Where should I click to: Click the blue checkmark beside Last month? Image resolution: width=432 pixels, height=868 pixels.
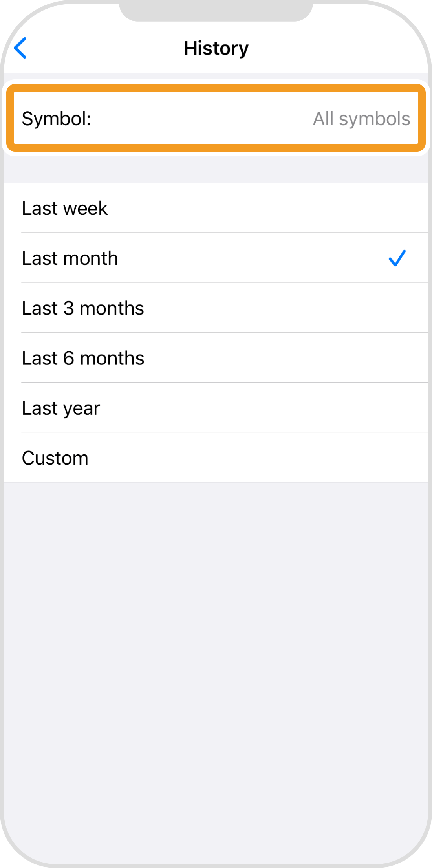(397, 258)
